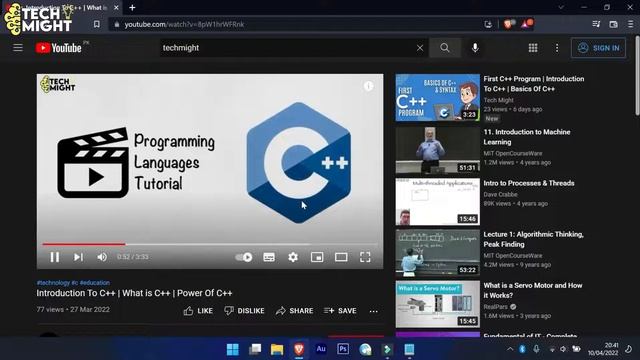This screenshot has height=360, width=640.
Task: Open a new browser tab
Action: [132, 8]
